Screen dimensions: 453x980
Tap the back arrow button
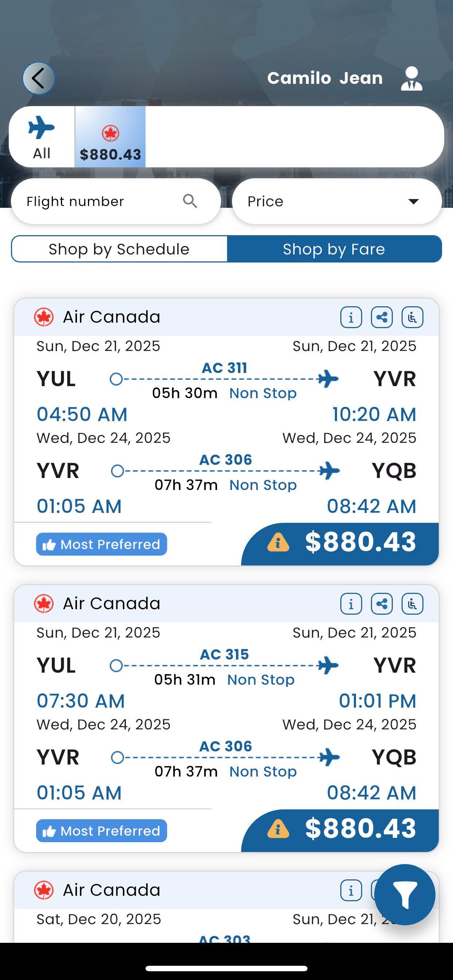click(x=38, y=78)
